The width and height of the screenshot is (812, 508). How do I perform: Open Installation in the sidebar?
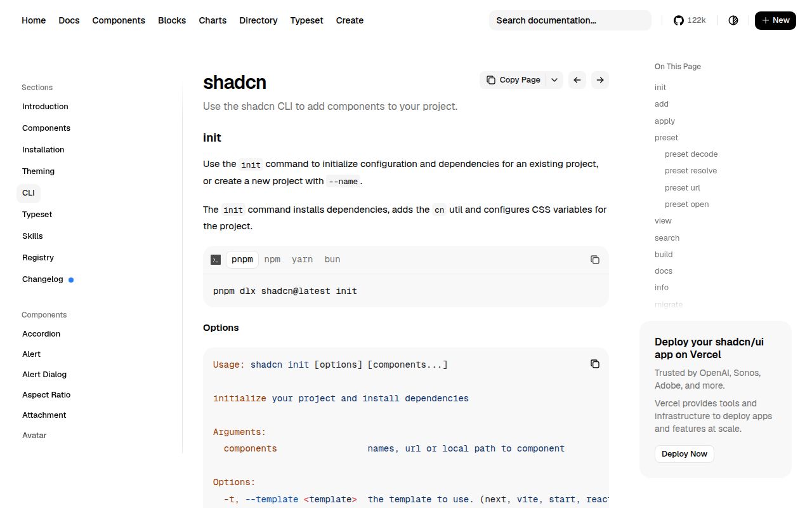pyautogui.click(x=43, y=150)
